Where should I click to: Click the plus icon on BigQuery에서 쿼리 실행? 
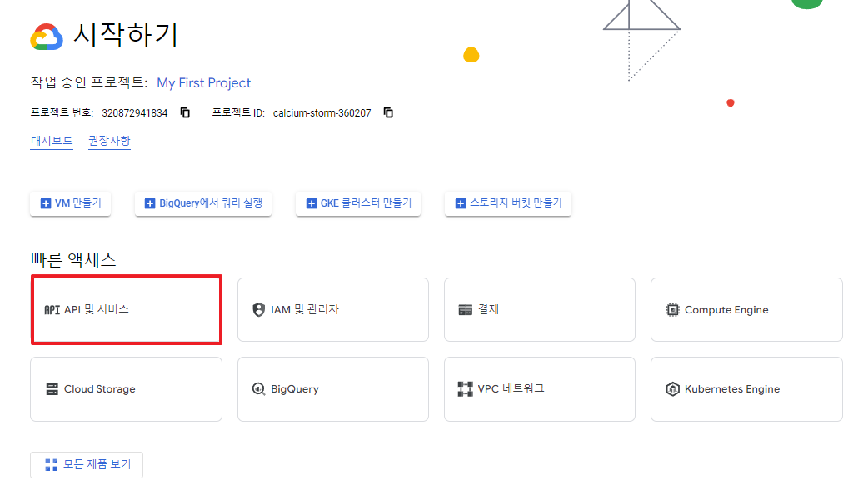150,204
